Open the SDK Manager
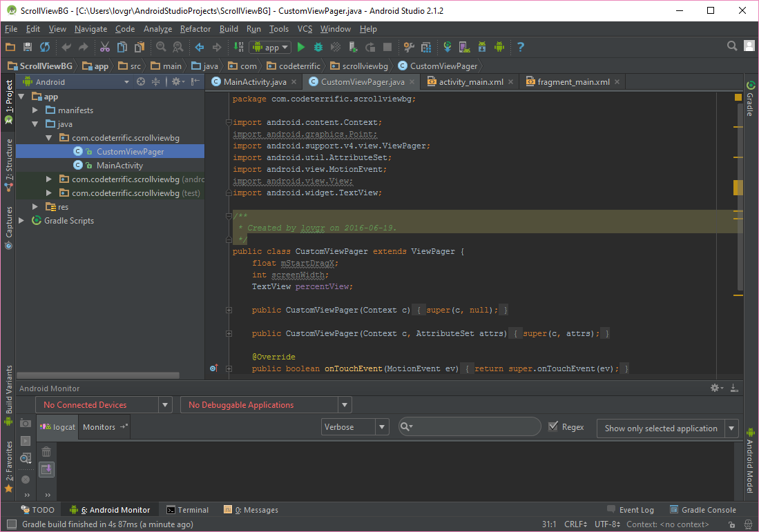This screenshot has height=532, width=759. coord(482,47)
